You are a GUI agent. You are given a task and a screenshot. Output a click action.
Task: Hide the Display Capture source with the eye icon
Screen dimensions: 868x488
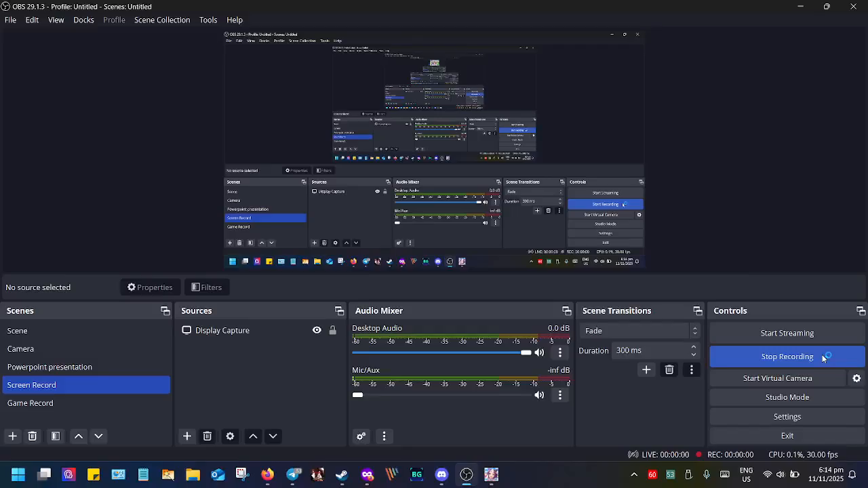317,331
